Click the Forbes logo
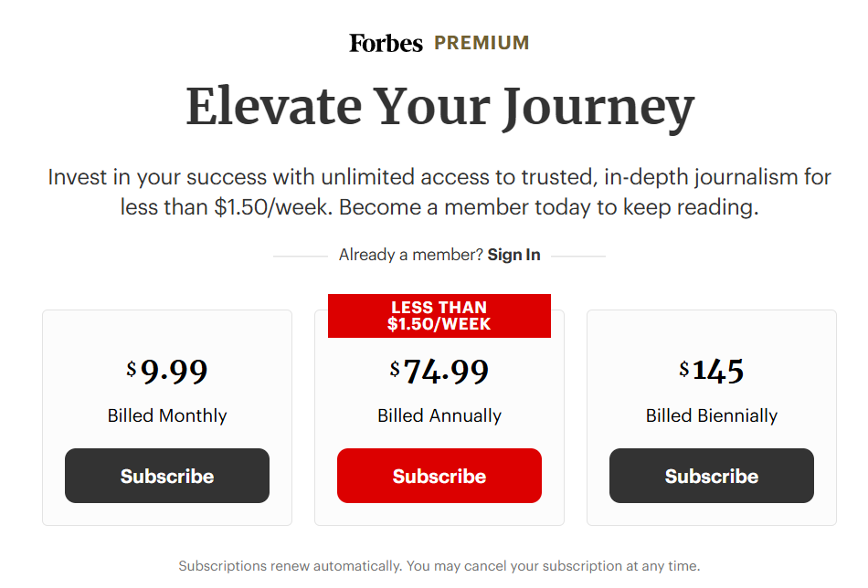868x588 pixels. point(386,43)
